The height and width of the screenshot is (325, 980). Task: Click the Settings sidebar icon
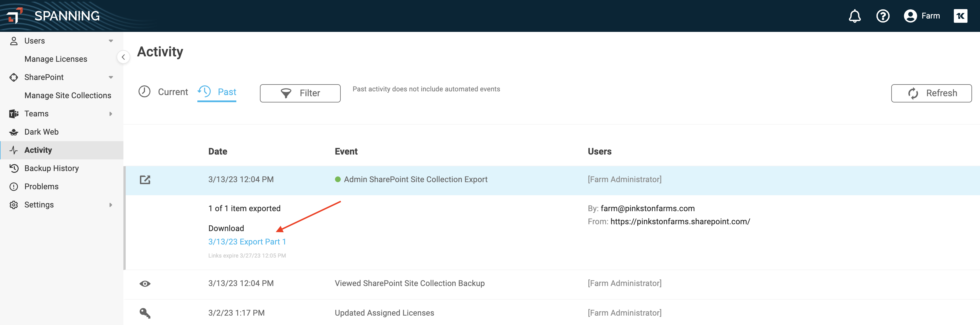tap(14, 204)
